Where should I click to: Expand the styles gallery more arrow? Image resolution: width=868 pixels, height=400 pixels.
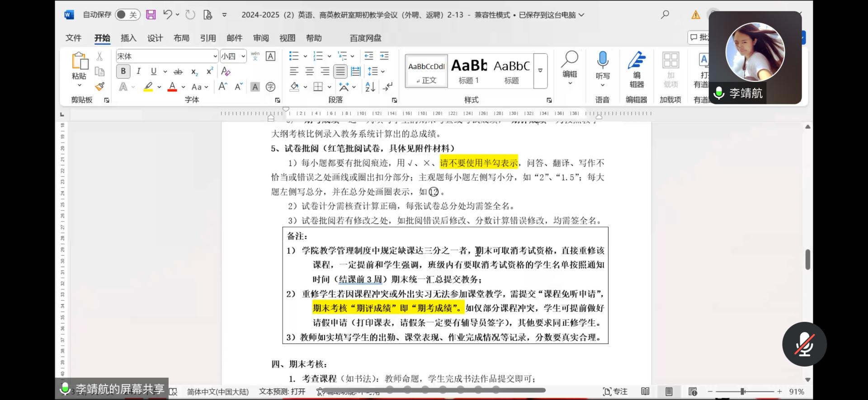click(540, 71)
